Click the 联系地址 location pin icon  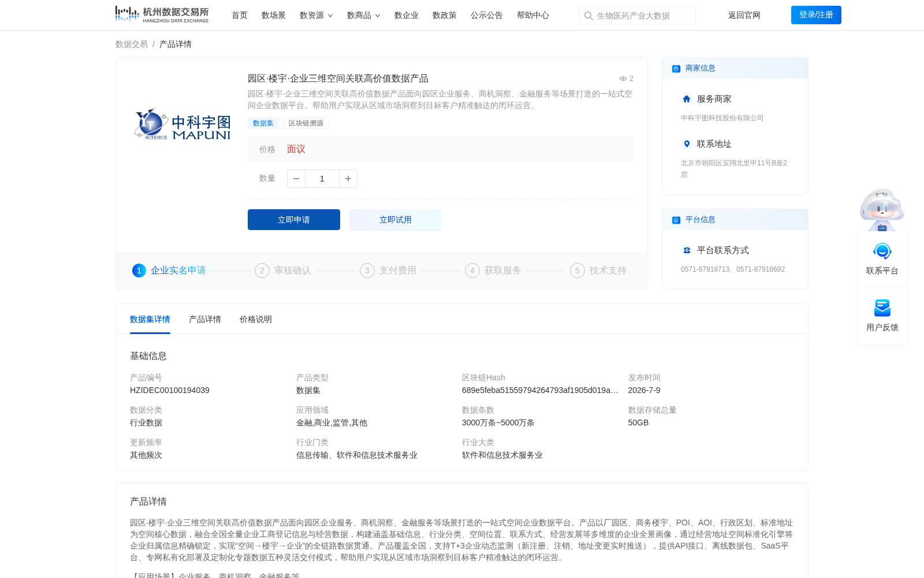[x=687, y=144]
